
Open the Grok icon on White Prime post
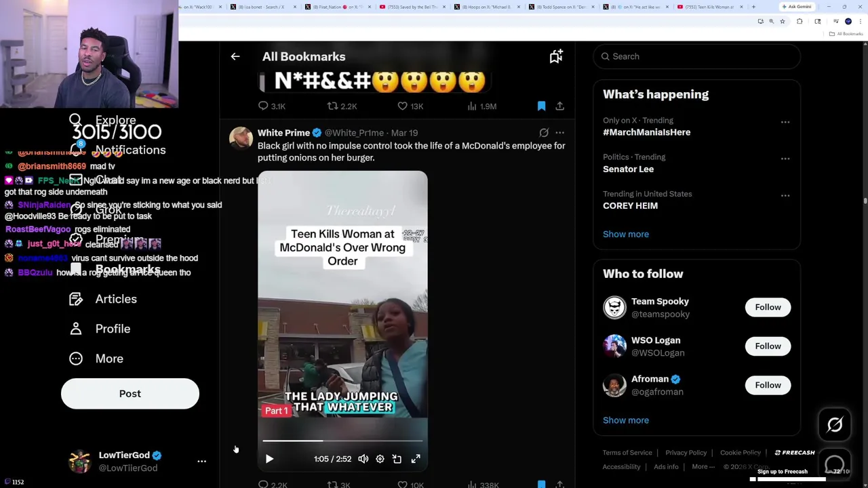544,133
